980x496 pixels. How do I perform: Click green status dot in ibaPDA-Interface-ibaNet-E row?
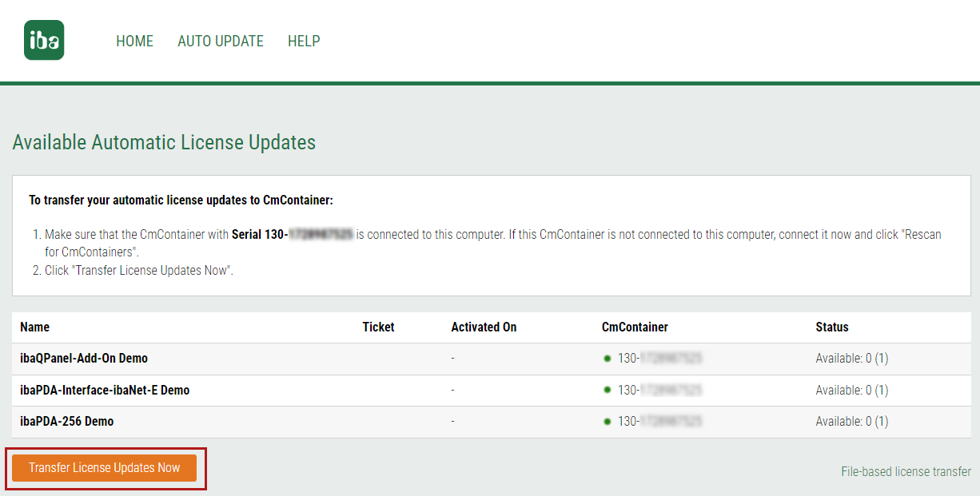click(608, 390)
